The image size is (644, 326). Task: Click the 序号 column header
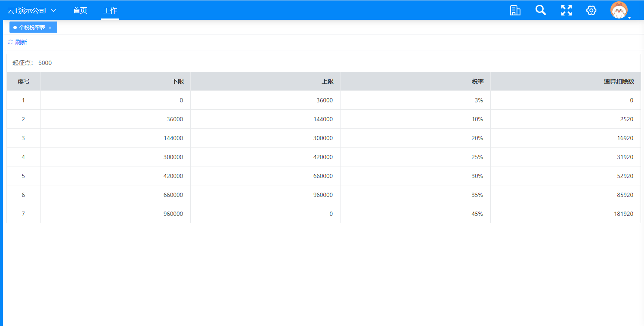(x=23, y=81)
